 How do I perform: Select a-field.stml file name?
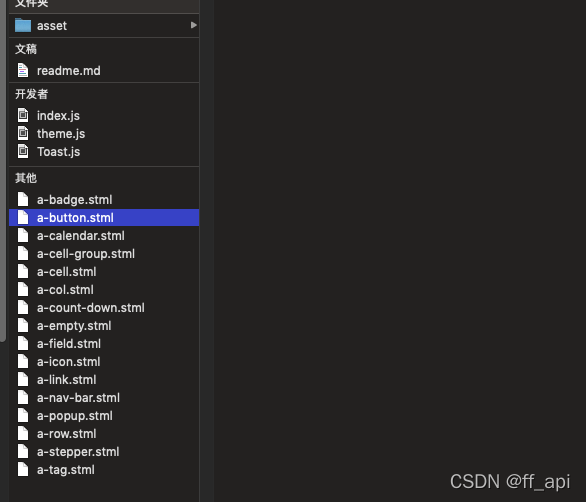(69, 344)
